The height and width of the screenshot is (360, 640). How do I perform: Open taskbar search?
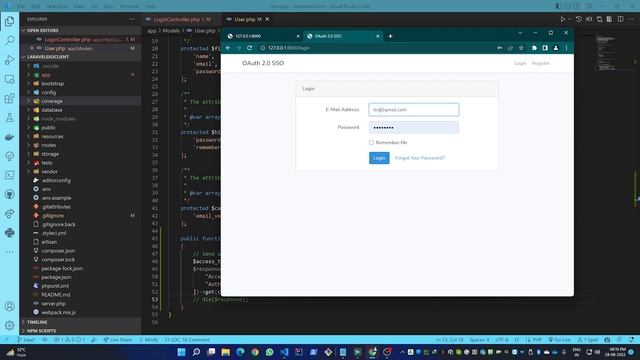196,352
